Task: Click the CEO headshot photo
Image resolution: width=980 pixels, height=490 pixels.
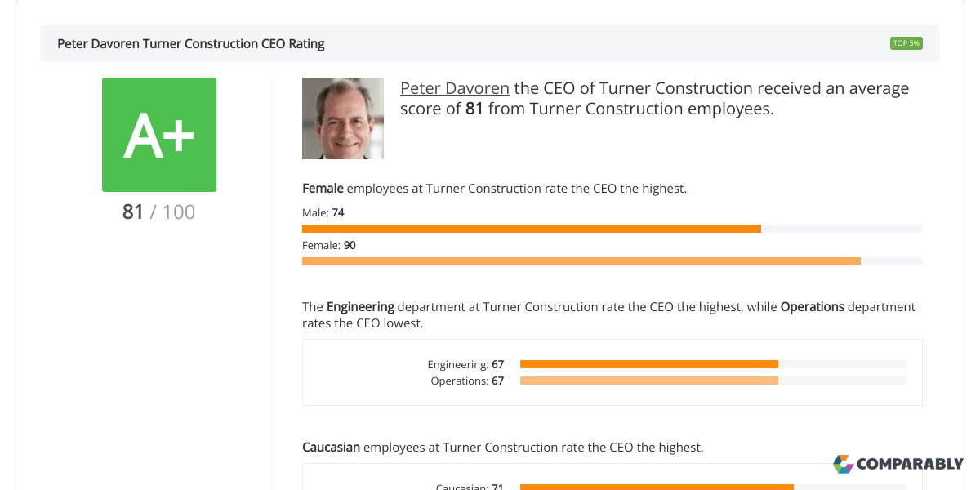Action: 343,118
